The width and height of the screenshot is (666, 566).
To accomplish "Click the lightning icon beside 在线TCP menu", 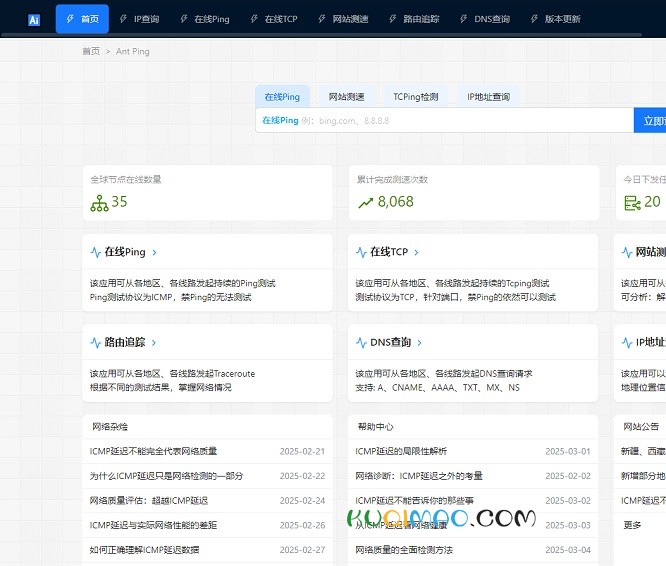I will pyautogui.click(x=254, y=19).
